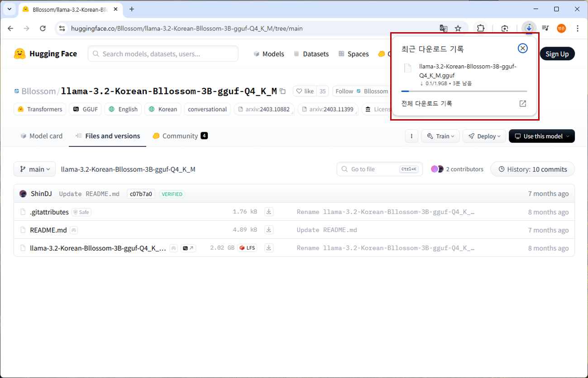Click the Google Translate icon in address bar
This screenshot has width=588, height=378.
(444, 28)
